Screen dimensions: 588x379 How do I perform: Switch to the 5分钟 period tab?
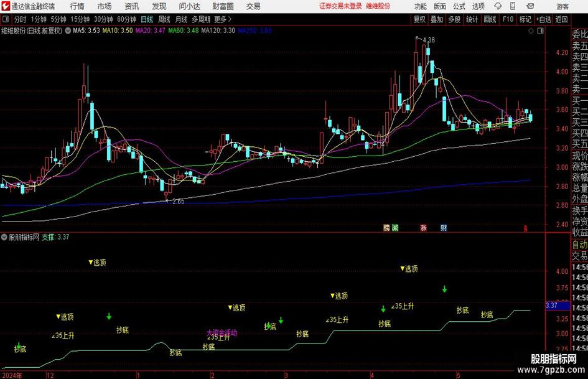click(58, 19)
